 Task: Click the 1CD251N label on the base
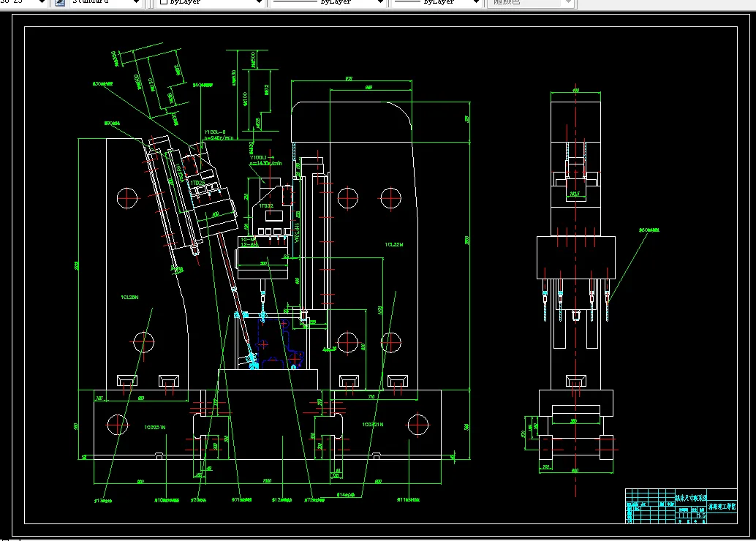click(155, 428)
